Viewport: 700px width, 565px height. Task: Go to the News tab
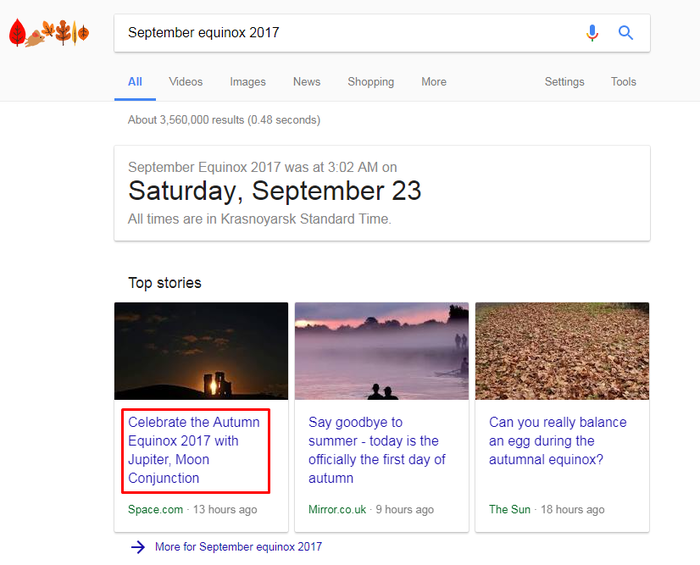point(307,82)
